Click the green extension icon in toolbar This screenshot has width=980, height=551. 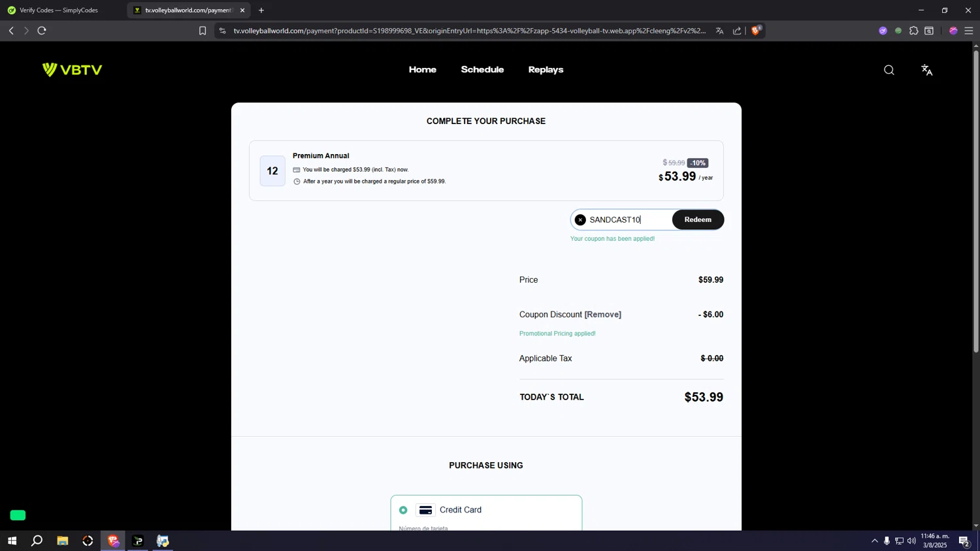click(898, 31)
